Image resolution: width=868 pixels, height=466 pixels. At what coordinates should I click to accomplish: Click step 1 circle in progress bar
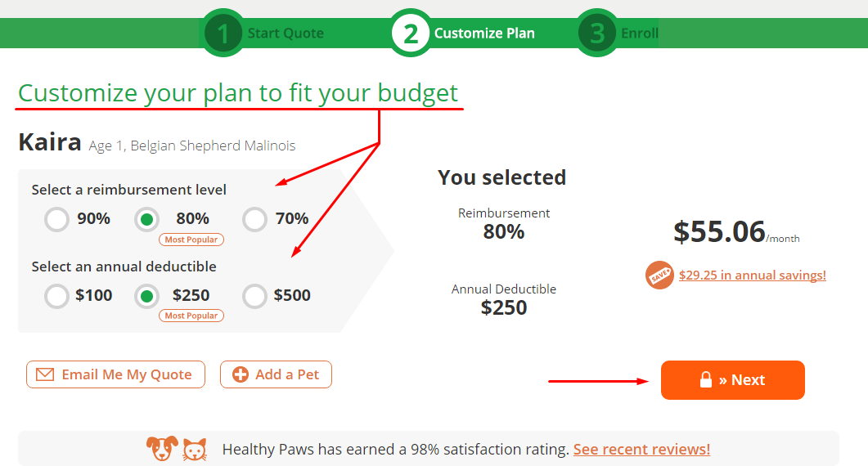pos(223,34)
